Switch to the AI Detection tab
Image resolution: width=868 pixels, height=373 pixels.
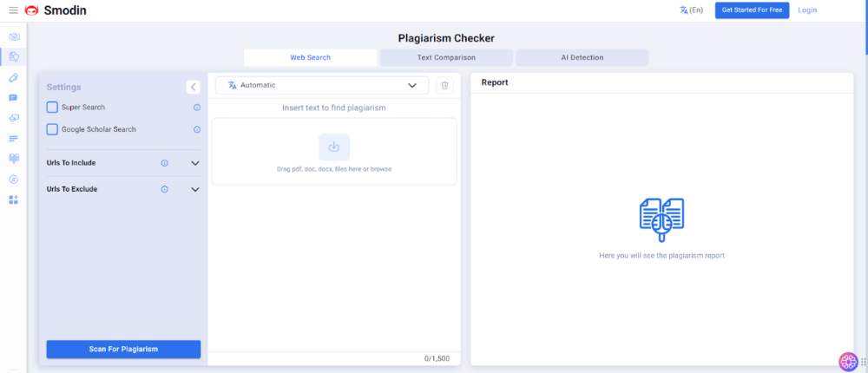click(582, 57)
